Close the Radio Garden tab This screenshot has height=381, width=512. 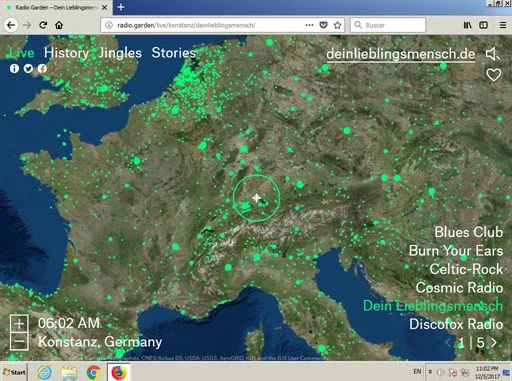pyautogui.click(x=104, y=7)
